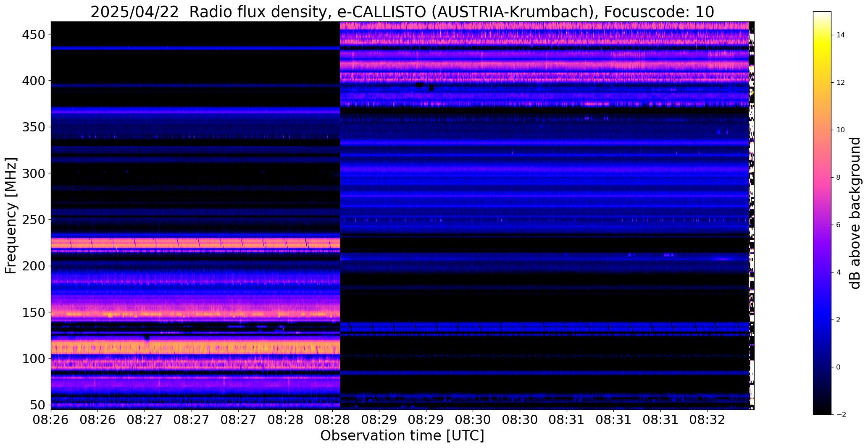This screenshot has width=868, height=448.
Task: Select the 400 frequency tick label
Action: (x=34, y=81)
